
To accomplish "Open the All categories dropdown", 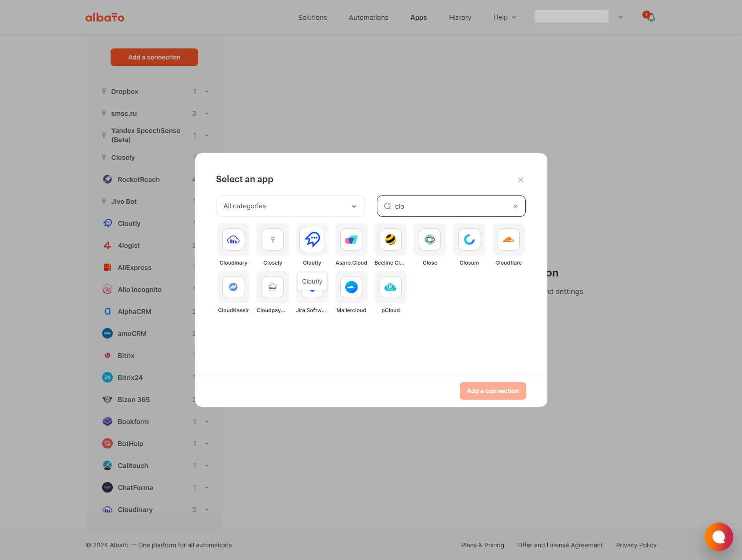I will (x=291, y=206).
